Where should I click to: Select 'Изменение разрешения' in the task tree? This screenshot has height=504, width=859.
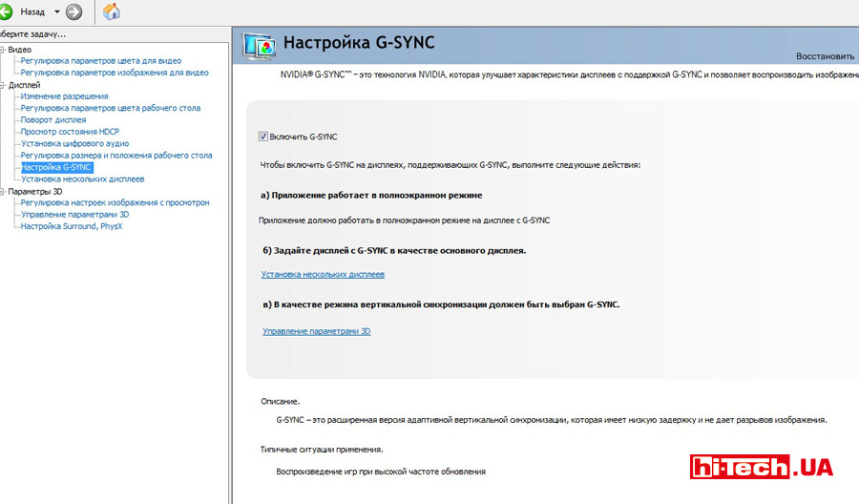(64, 96)
